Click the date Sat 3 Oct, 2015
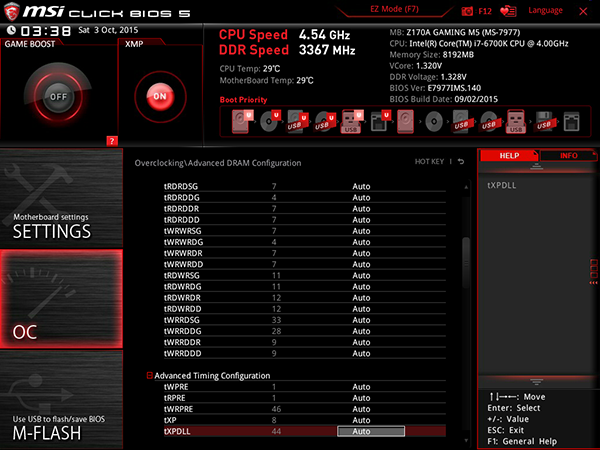Viewport: 600px width, 450px height. click(108, 30)
